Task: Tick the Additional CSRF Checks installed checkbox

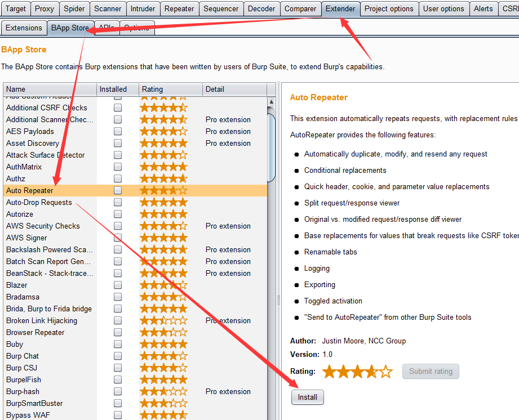Action: [118, 108]
